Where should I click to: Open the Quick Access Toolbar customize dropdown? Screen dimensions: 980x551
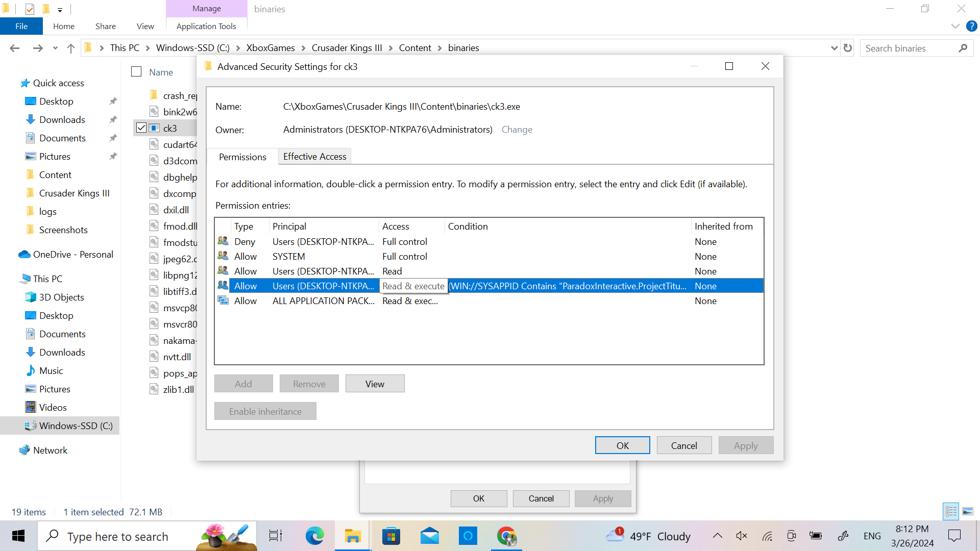coord(60,9)
